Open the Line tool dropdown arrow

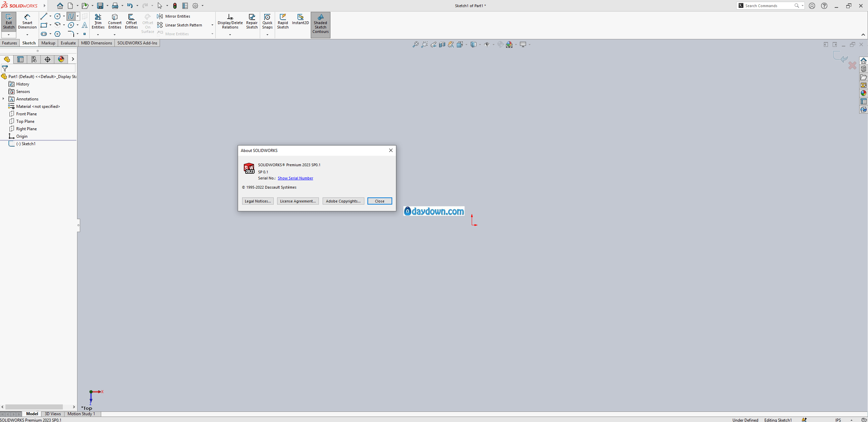[x=50, y=16]
